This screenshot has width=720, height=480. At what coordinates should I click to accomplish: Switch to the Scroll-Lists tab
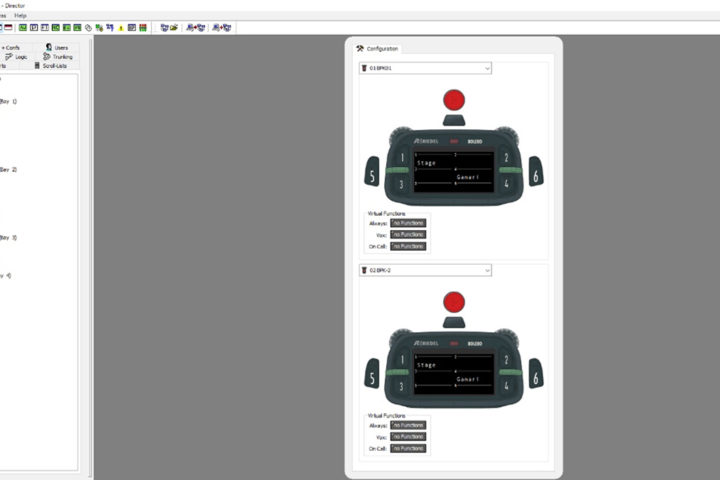(51, 66)
